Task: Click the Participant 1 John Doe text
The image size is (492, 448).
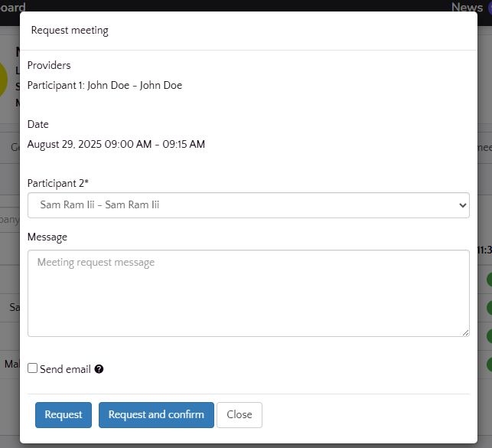Action: [x=105, y=86]
